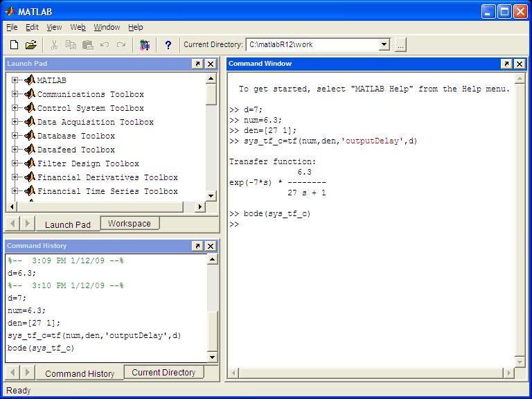Expand the Data Acquisition Toolbox node

[15, 122]
